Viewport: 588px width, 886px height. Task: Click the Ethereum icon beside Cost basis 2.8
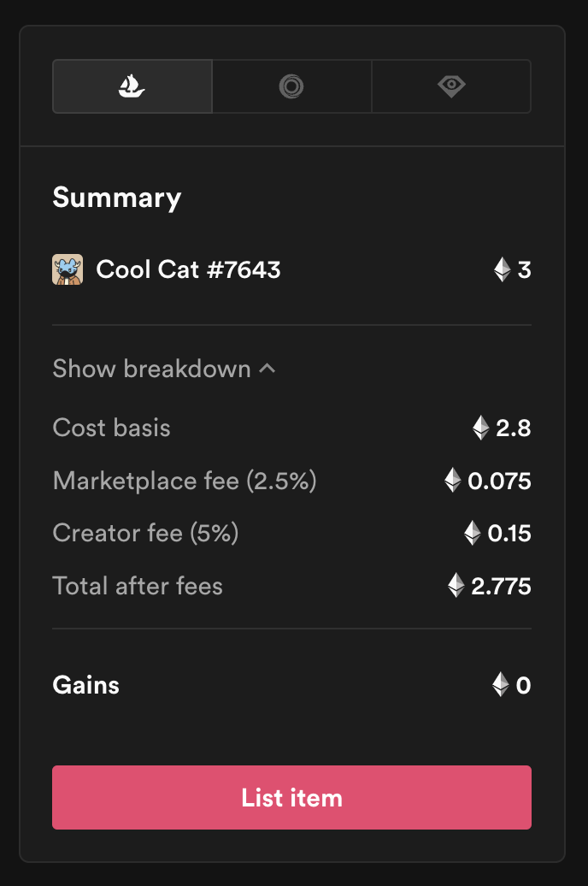(x=480, y=428)
